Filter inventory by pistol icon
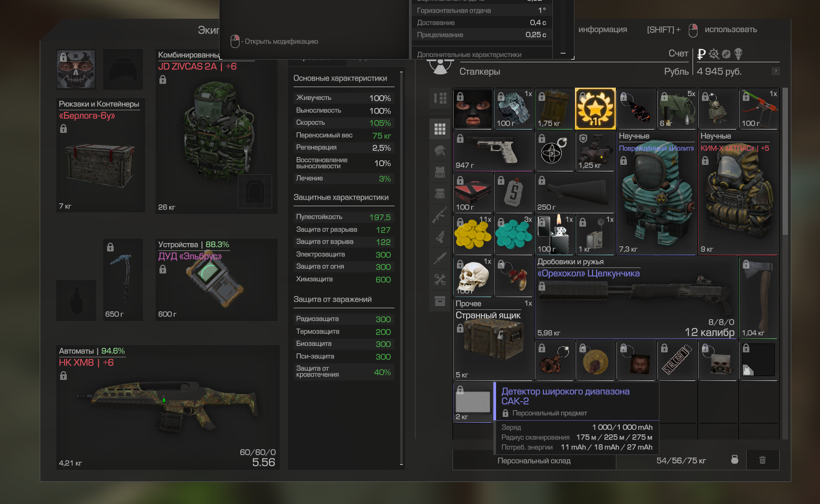Image resolution: width=820 pixels, height=504 pixels. click(440, 237)
